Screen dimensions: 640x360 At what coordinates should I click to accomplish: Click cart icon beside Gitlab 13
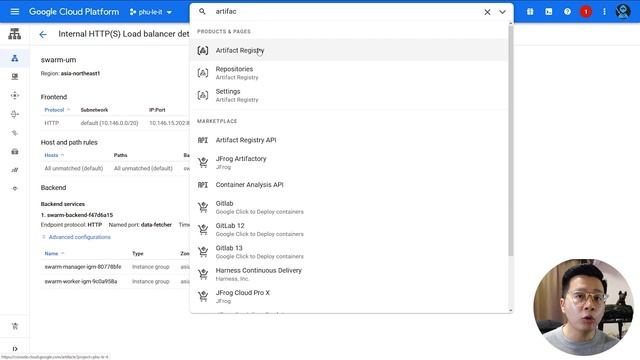tap(203, 252)
